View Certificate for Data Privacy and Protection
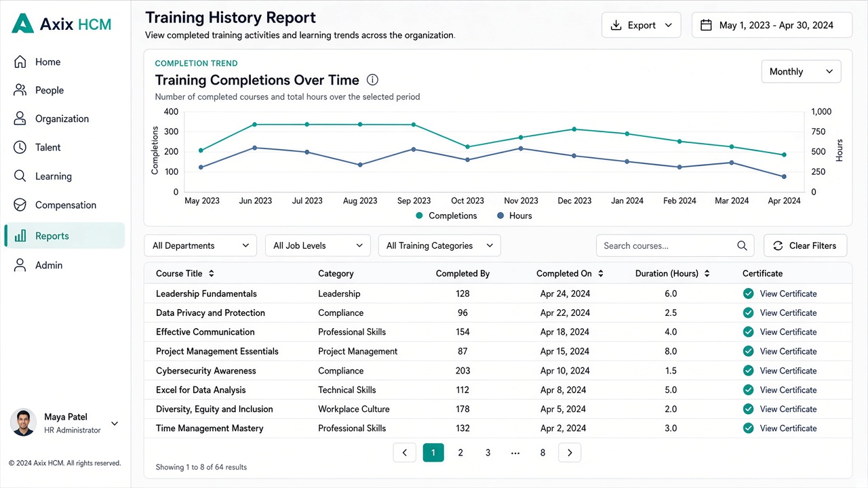 tap(788, 312)
